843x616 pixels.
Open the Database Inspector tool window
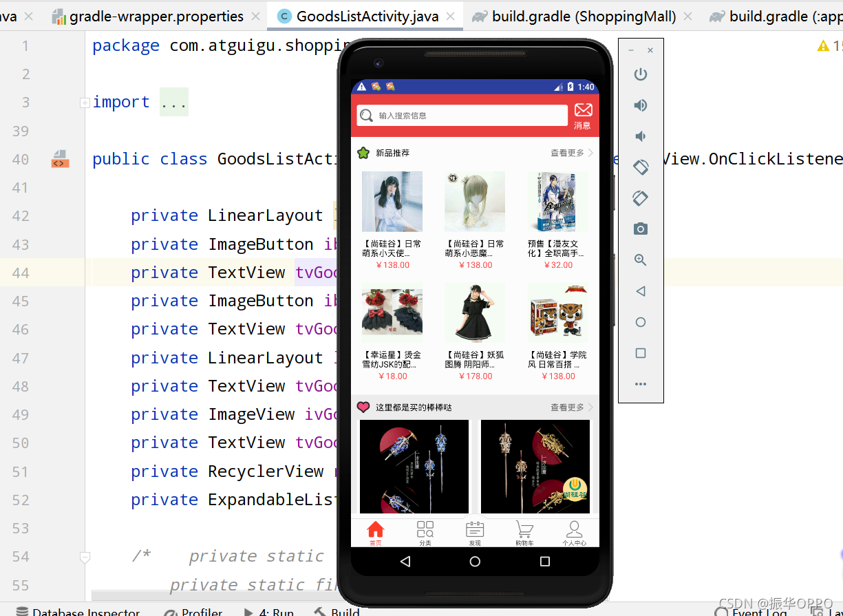coord(78,611)
